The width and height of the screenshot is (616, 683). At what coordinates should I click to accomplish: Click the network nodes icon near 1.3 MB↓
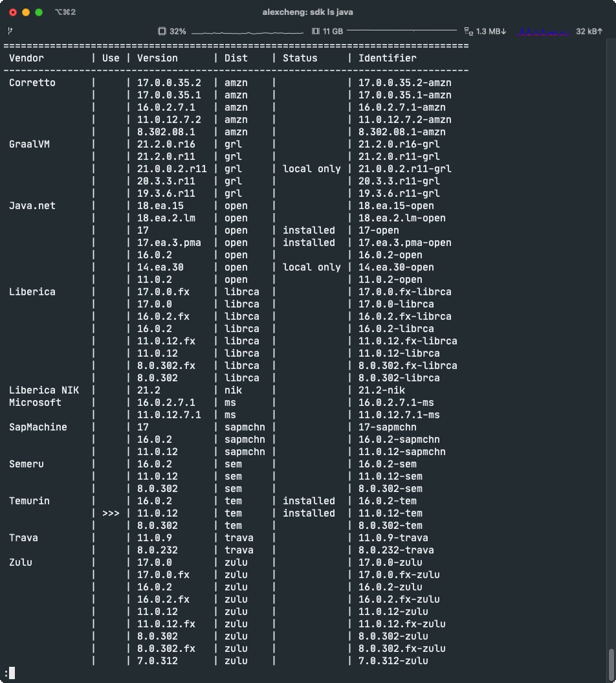[x=468, y=30]
